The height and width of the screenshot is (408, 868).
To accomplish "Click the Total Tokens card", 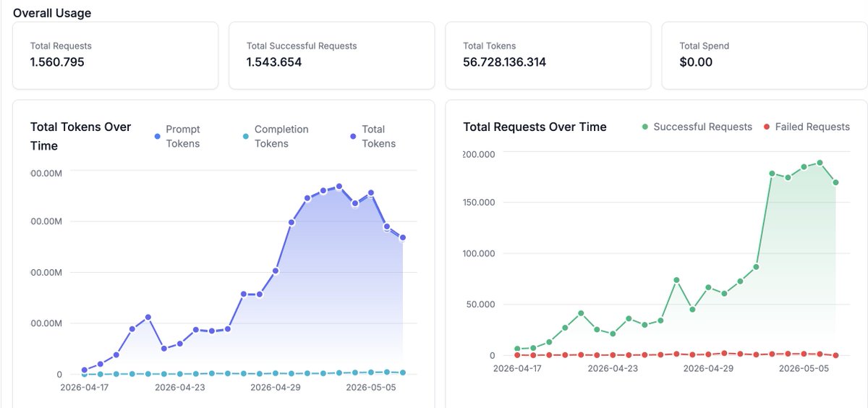I will pyautogui.click(x=548, y=56).
